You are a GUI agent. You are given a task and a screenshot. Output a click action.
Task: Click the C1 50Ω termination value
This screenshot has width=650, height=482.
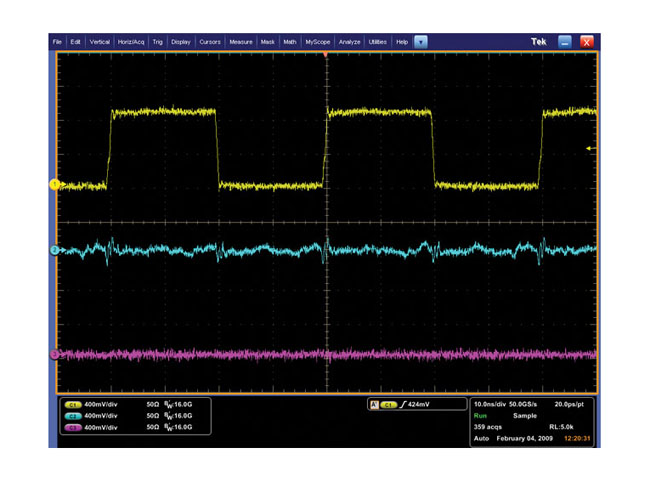[x=153, y=404]
